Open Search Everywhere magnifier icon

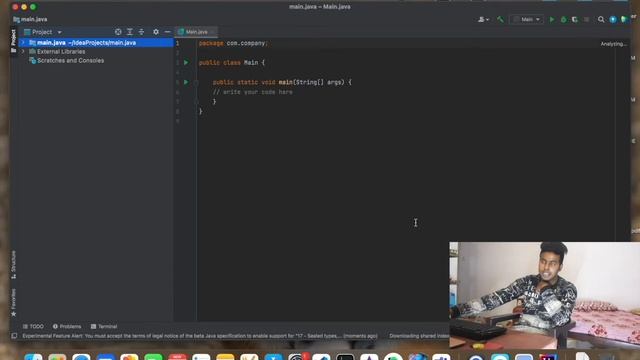(x=601, y=19)
